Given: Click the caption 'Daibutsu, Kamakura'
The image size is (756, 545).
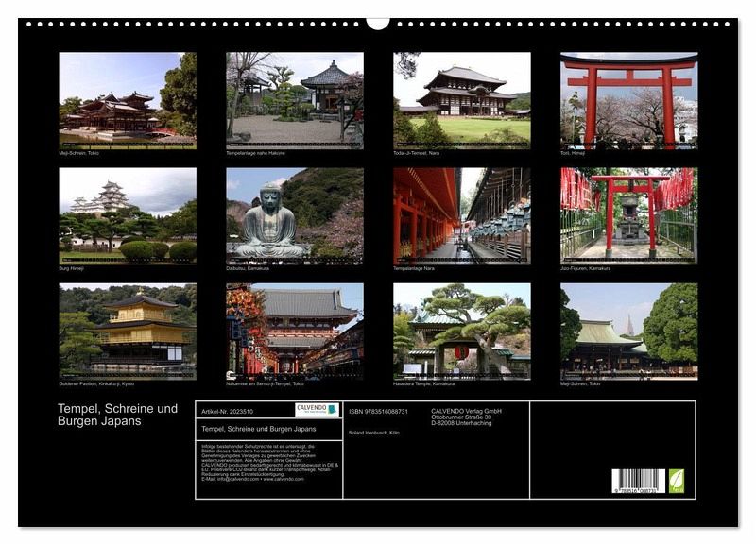Looking at the screenshot, I should (x=248, y=268).
